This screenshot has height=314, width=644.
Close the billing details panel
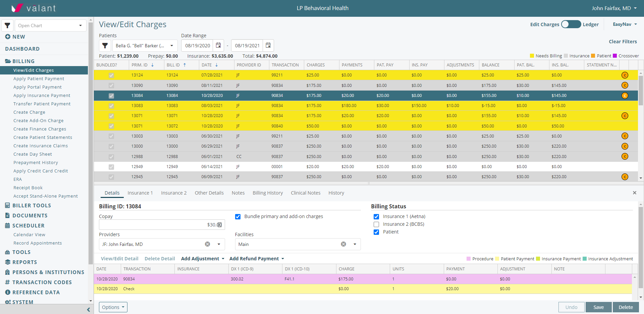[x=634, y=193]
